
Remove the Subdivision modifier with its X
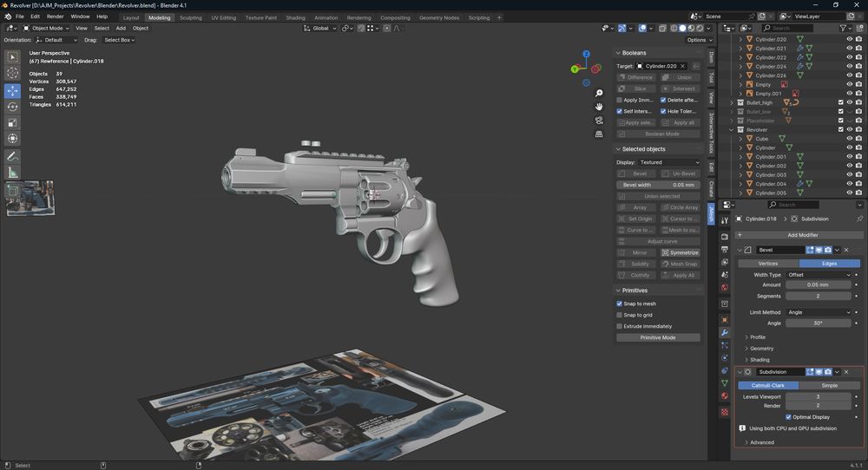coord(846,372)
